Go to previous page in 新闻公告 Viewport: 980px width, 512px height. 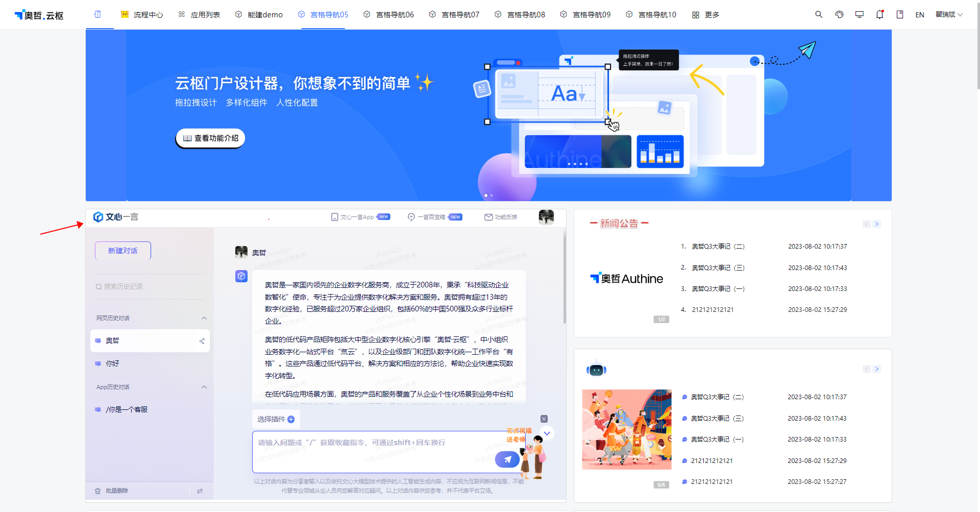click(867, 224)
